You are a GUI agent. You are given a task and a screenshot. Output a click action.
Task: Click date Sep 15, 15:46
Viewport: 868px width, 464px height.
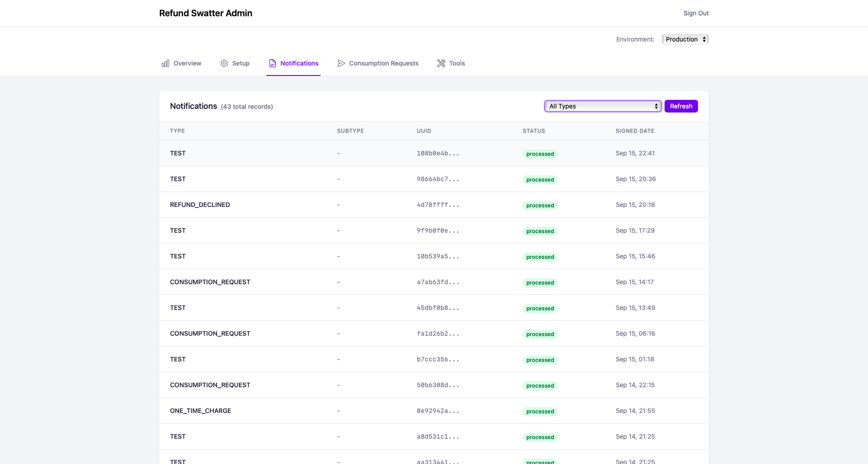[x=635, y=256]
